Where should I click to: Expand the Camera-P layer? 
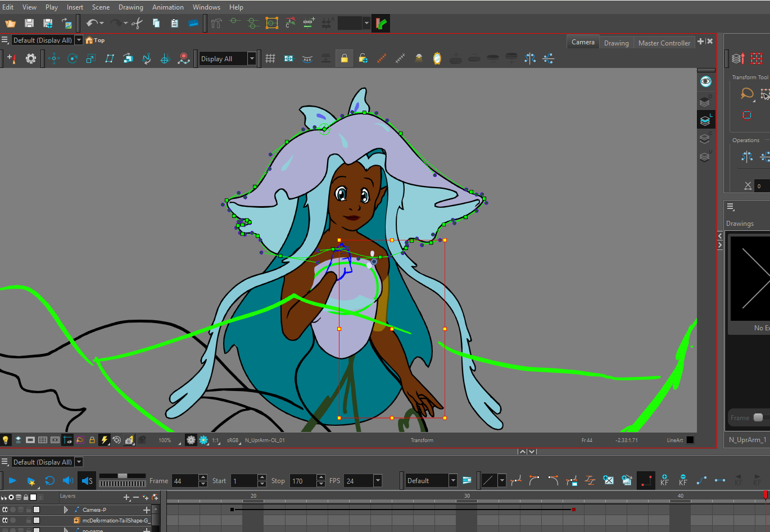pyautogui.click(x=66, y=510)
